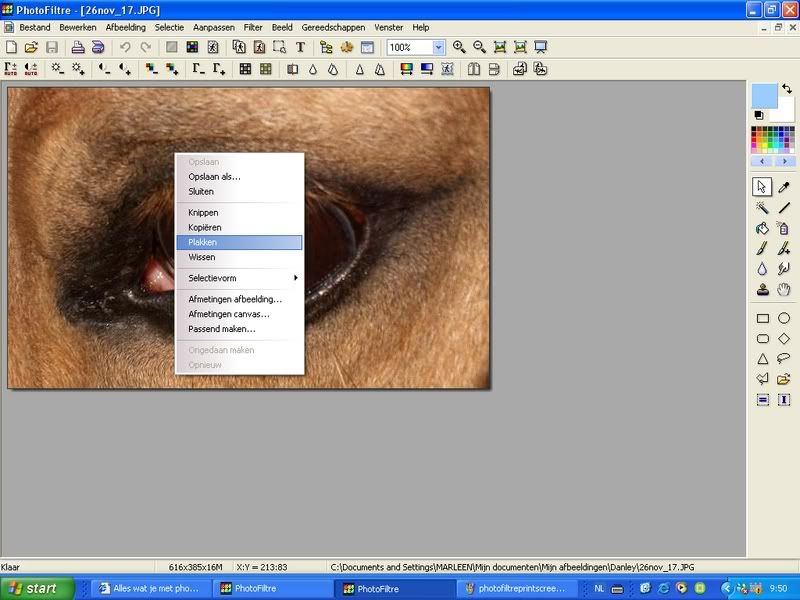Click the NL language indicator

tap(599, 588)
